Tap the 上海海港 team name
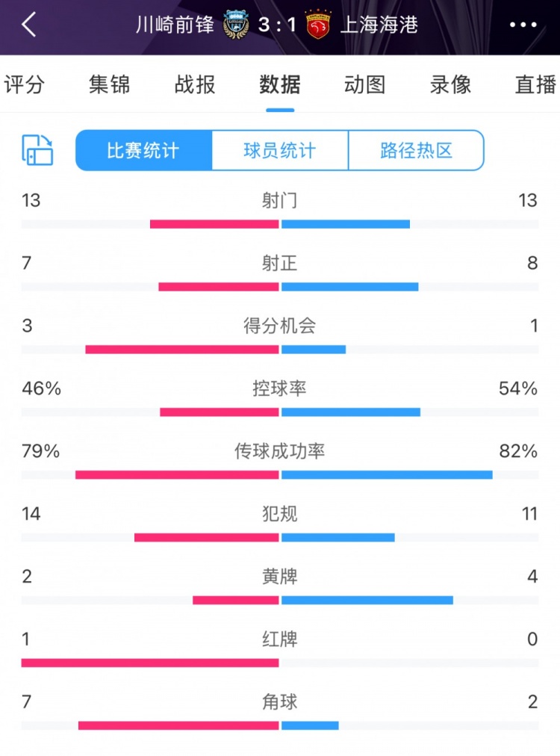This screenshot has width=560, height=756. click(x=379, y=25)
